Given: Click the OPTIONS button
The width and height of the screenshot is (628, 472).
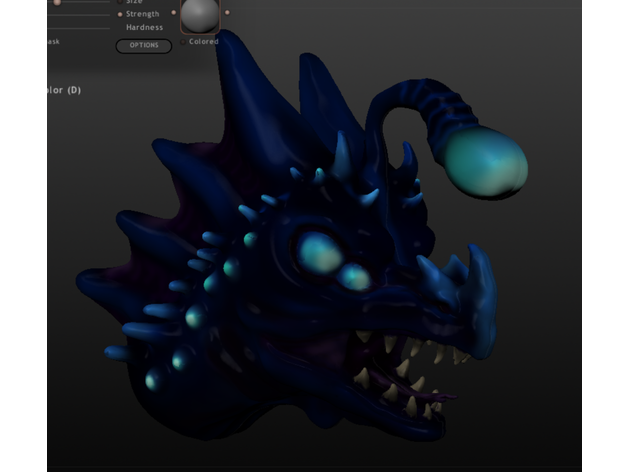Looking at the screenshot, I should (143, 45).
